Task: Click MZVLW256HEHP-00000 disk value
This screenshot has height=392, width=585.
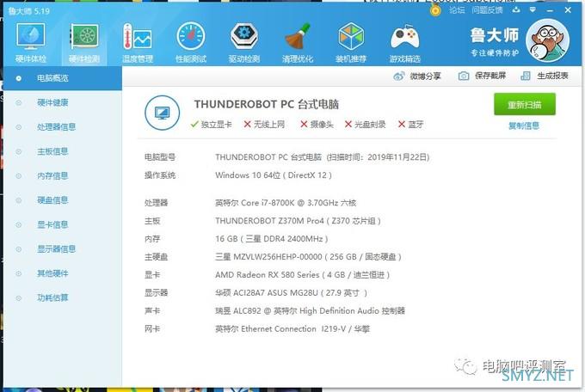Action: pyautogui.click(x=308, y=257)
